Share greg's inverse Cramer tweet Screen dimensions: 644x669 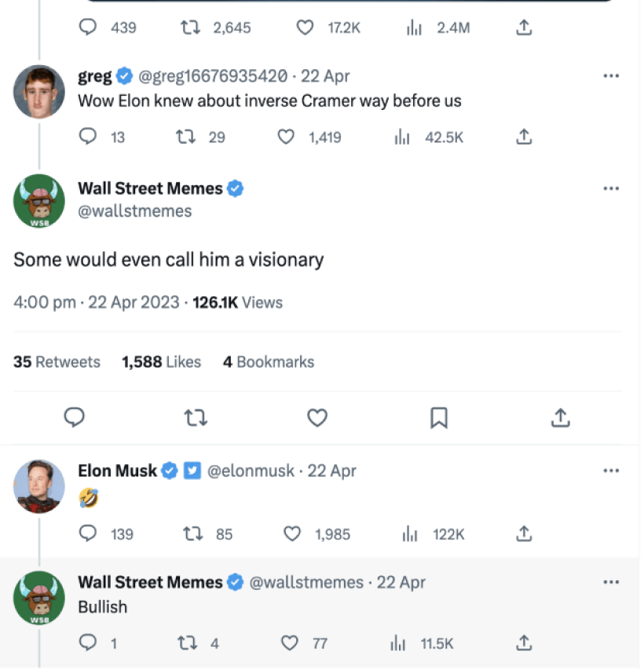pos(525,137)
